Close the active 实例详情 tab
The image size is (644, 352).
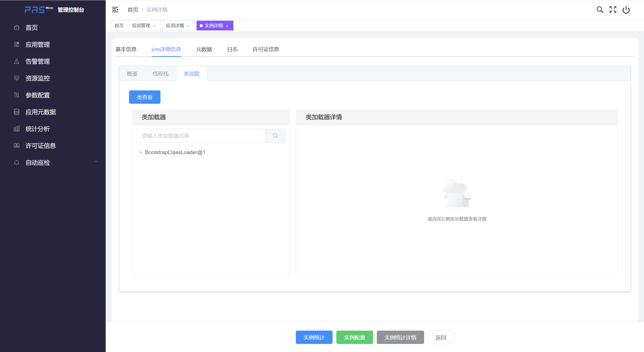[227, 26]
